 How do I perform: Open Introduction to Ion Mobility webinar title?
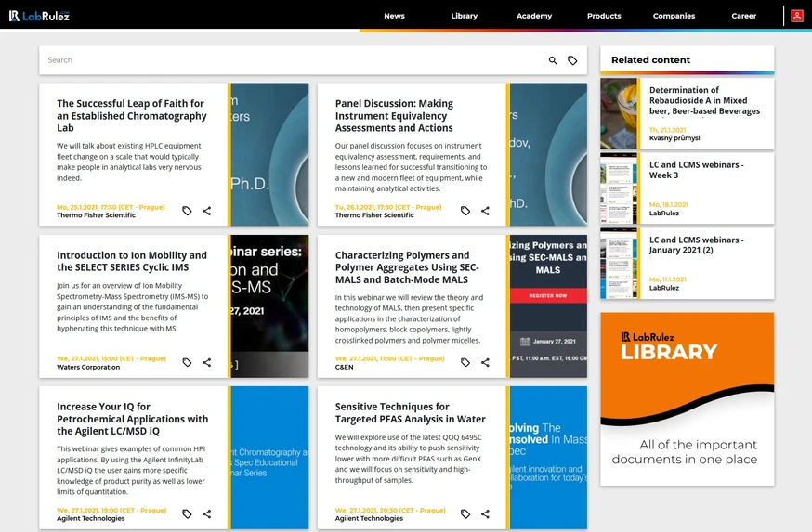pos(132,261)
